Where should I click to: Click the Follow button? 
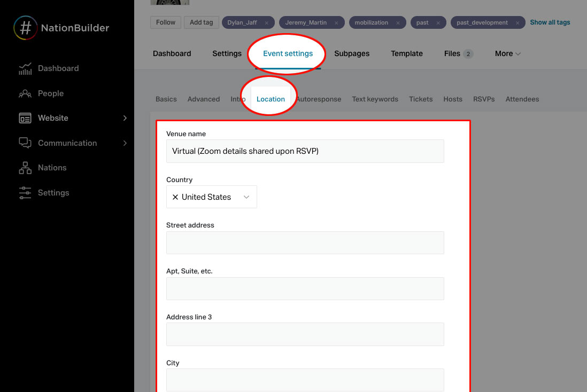(x=165, y=22)
